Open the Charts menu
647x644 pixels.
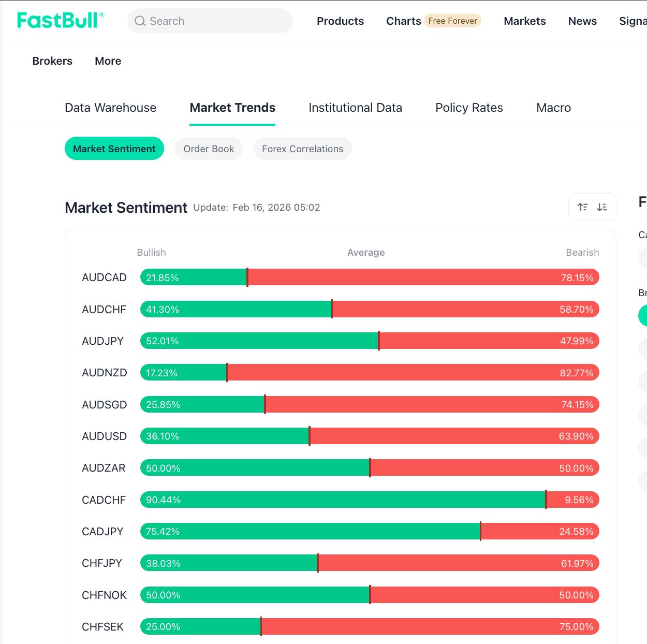point(403,21)
